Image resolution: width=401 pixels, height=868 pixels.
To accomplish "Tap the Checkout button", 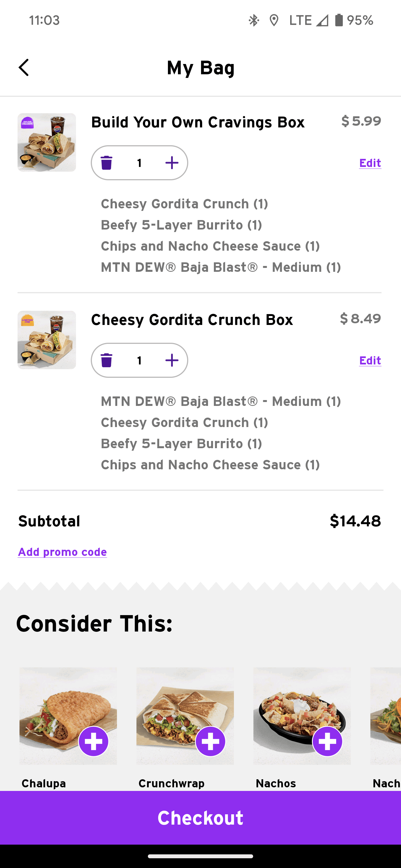I will click(x=200, y=817).
